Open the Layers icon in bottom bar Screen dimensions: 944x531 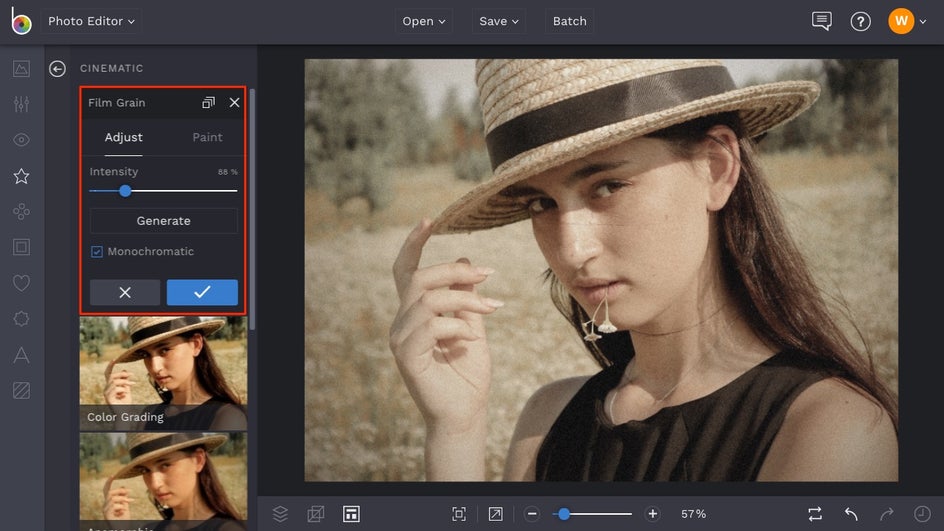(x=280, y=514)
